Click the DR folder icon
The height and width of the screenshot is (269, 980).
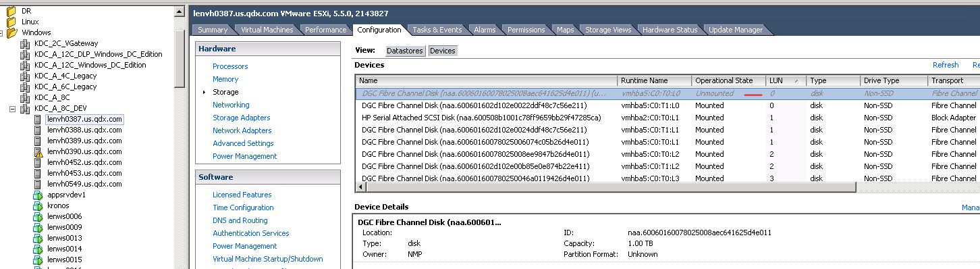[11, 11]
